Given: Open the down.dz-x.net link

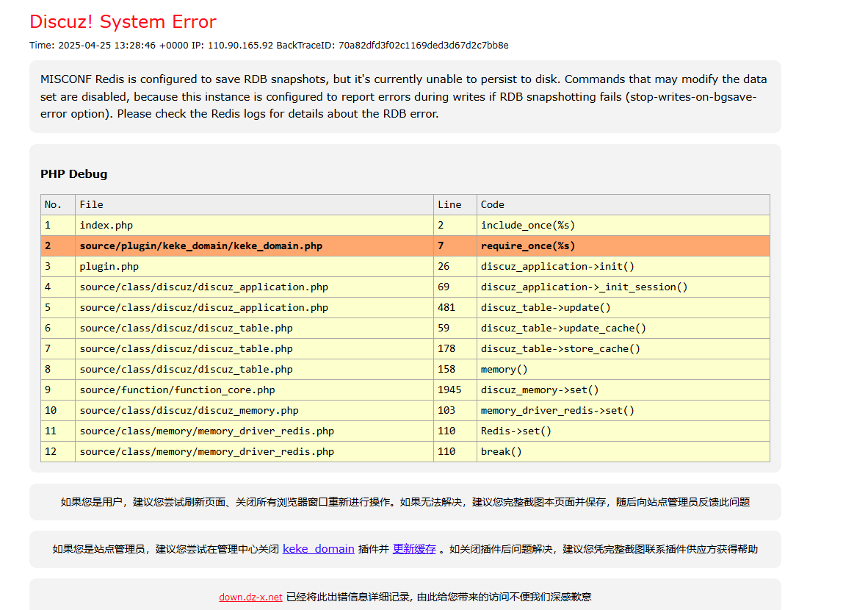Looking at the screenshot, I should [x=250, y=598].
